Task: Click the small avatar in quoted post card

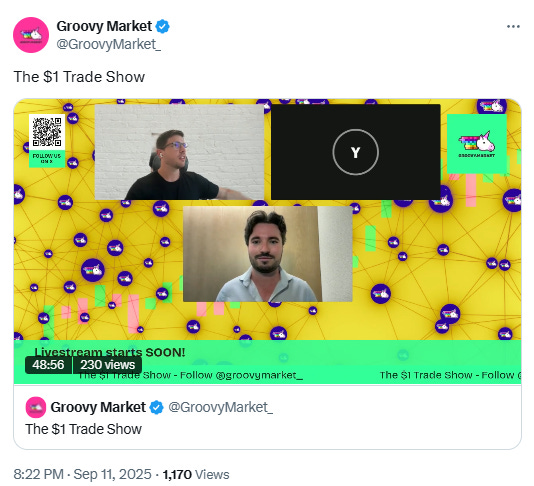Action: [36, 407]
